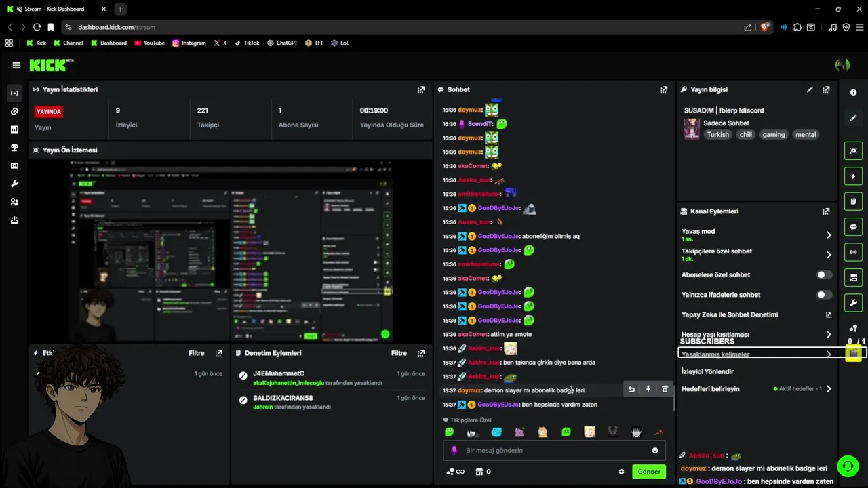Screen dimensions: 868x488
Task: Reload the page
Action: pos(37,27)
